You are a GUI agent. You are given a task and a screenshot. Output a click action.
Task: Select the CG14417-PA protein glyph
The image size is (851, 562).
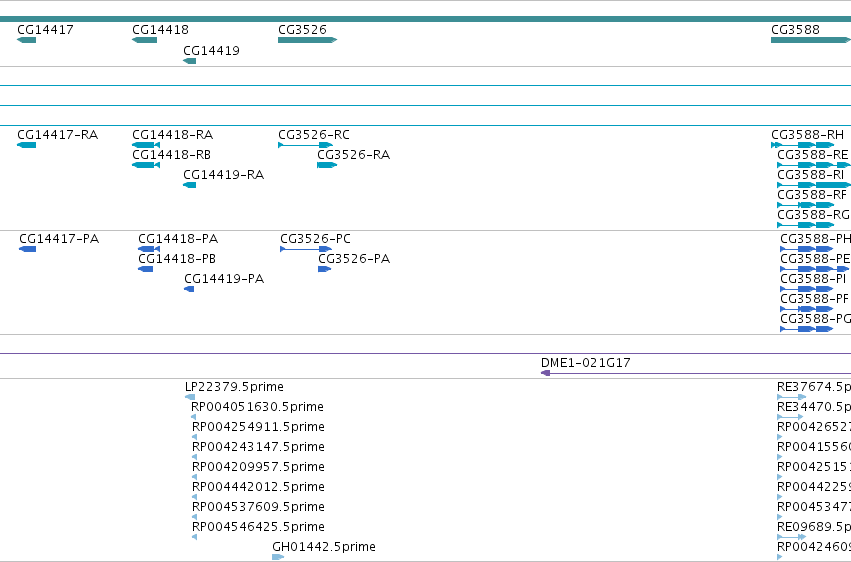tap(28, 249)
